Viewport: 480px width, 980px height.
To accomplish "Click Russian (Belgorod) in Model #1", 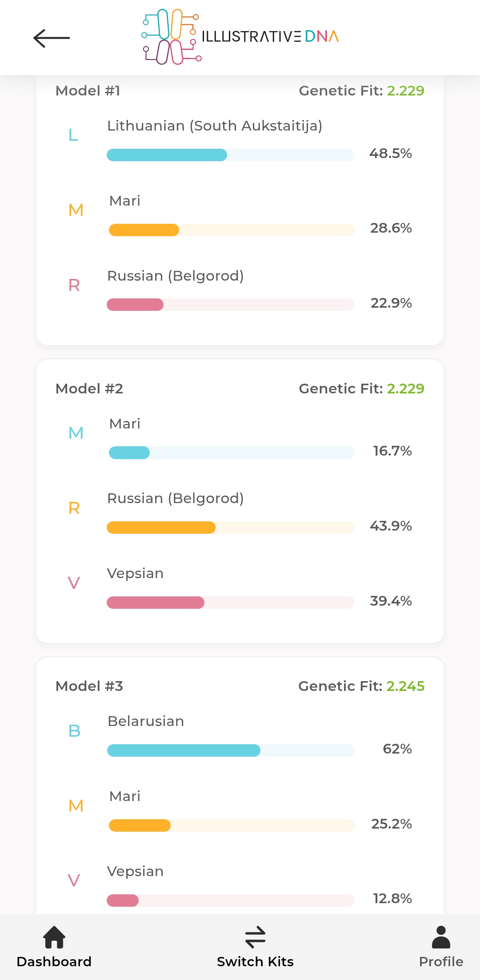I will tap(176, 276).
